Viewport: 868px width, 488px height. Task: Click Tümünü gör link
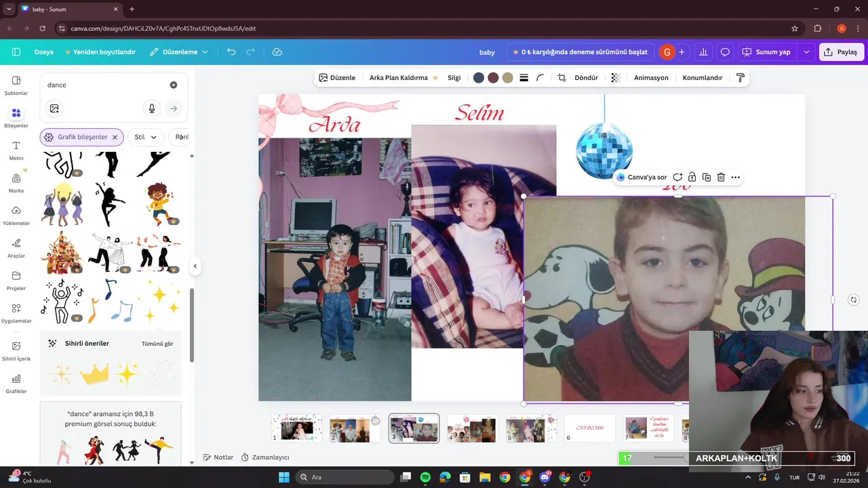[x=157, y=344]
